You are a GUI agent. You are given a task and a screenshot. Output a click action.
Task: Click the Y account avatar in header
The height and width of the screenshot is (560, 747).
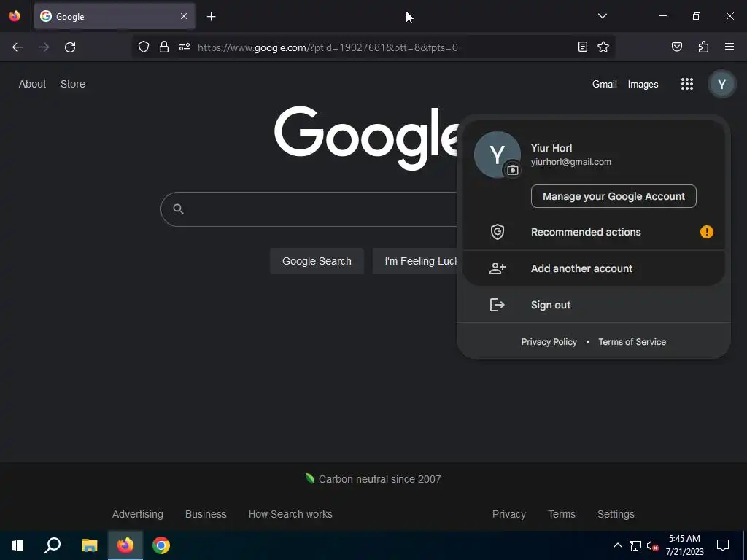721,85
